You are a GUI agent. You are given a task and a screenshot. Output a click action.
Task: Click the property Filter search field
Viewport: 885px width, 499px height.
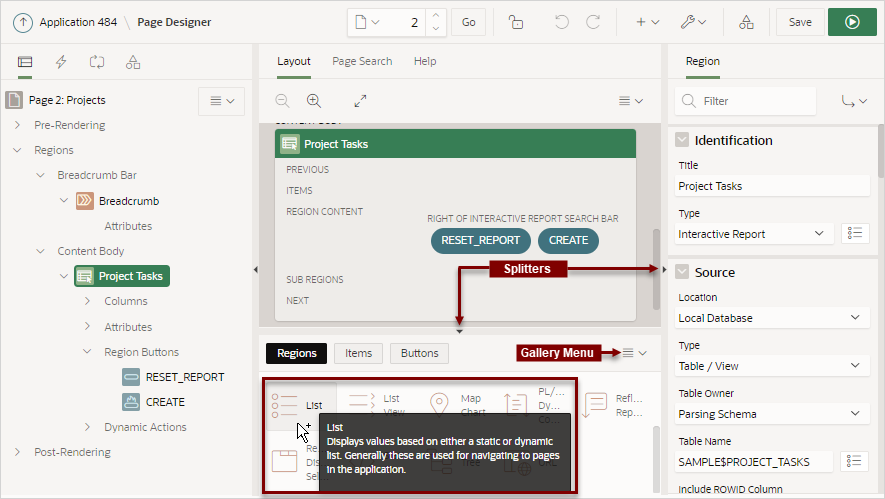(746, 101)
